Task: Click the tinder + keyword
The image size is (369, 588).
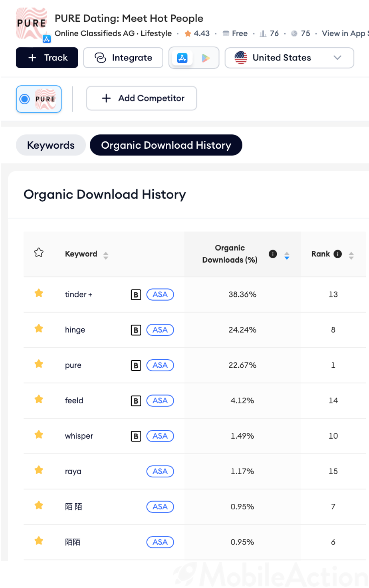Action: [x=78, y=295]
